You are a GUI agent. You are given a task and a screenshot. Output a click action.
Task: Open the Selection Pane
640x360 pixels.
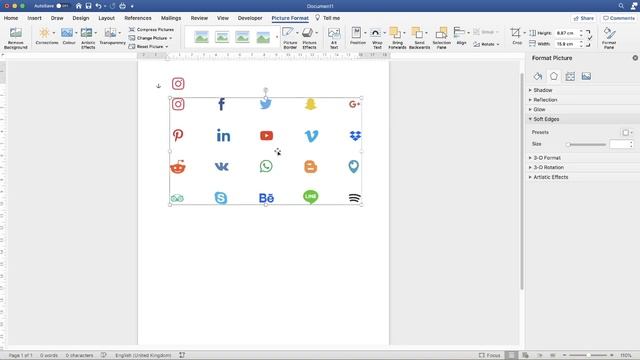coord(441,38)
